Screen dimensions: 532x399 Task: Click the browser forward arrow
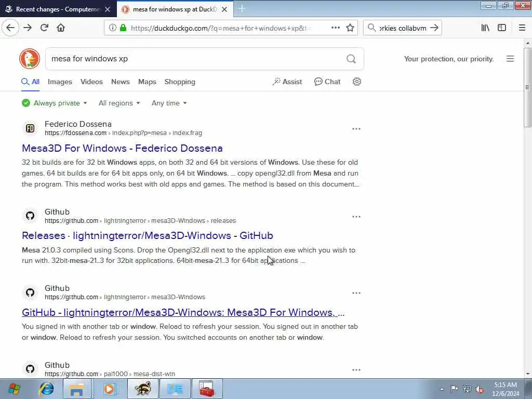28,28
